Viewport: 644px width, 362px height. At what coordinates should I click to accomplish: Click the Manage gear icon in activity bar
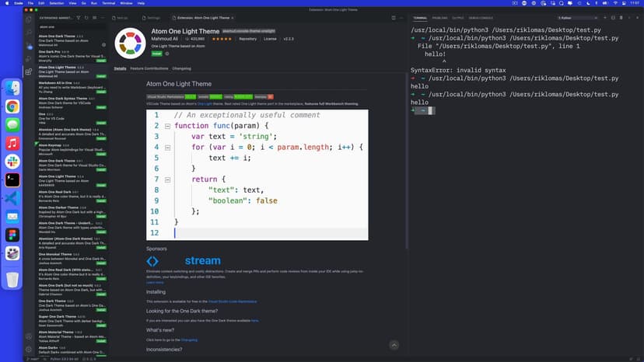[x=29, y=350]
